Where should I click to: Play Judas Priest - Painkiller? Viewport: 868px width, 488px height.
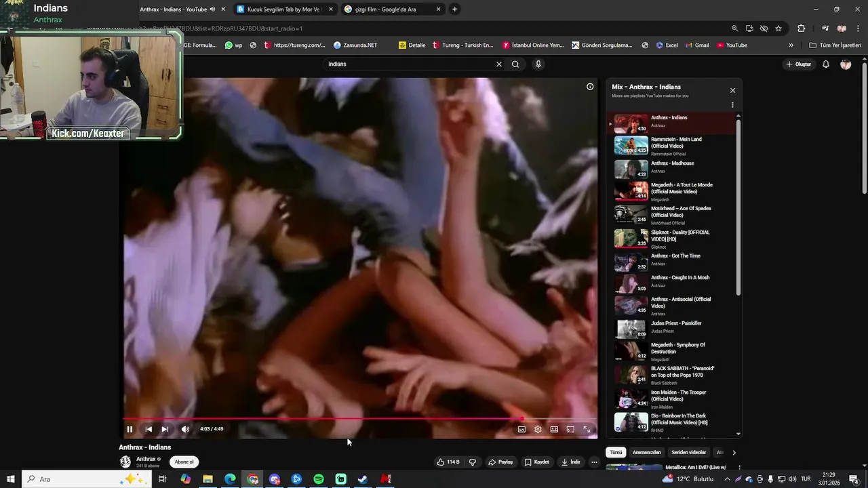pyautogui.click(x=671, y=328)
